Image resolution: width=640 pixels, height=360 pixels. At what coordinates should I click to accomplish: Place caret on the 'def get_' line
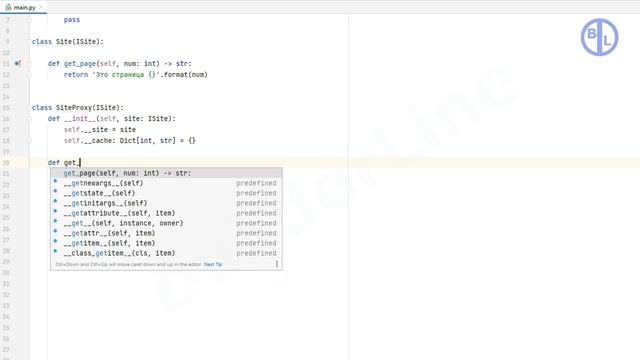(64, 162)
